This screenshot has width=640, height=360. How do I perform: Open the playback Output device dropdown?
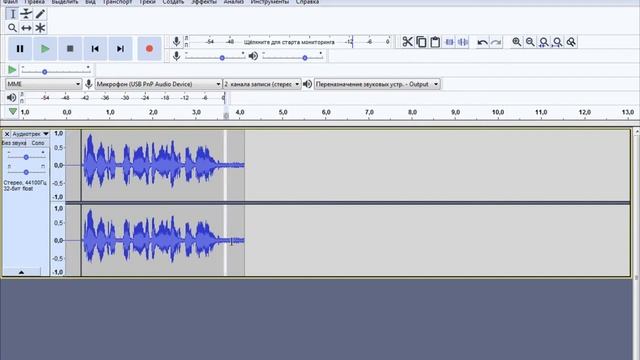377,84
